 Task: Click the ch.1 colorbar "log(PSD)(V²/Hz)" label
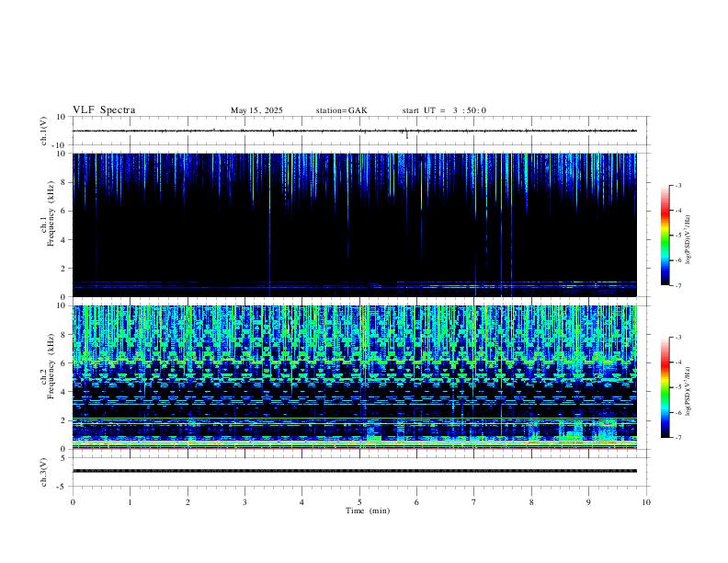point(688,239)
